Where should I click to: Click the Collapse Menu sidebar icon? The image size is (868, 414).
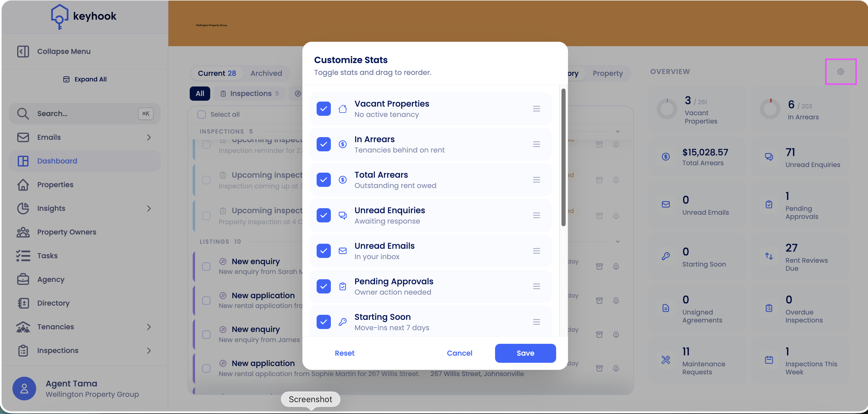[23, 52]
